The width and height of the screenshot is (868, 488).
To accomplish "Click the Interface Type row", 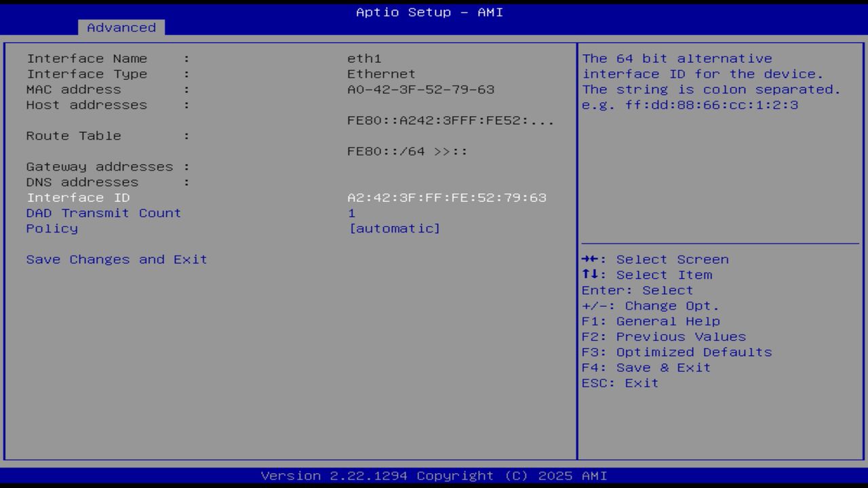I will point(86,74).
